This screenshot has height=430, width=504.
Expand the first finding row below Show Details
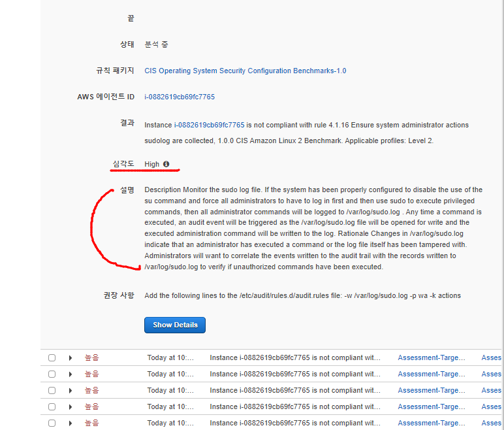(x=71, y=358)
